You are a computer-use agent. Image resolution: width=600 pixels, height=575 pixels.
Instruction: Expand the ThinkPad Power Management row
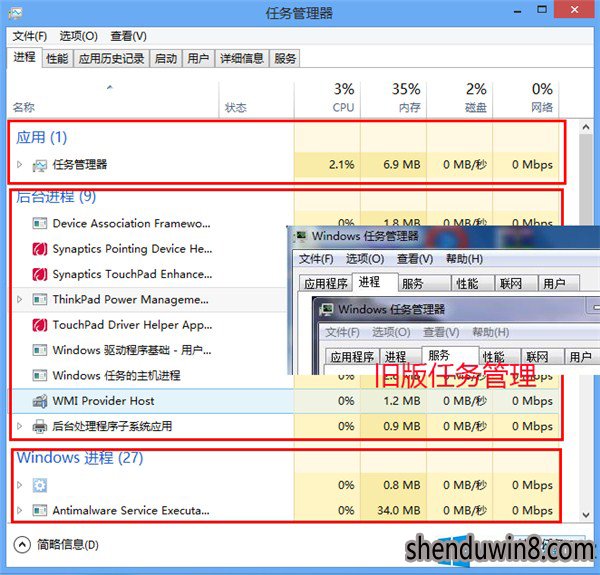tap(20, 299)
